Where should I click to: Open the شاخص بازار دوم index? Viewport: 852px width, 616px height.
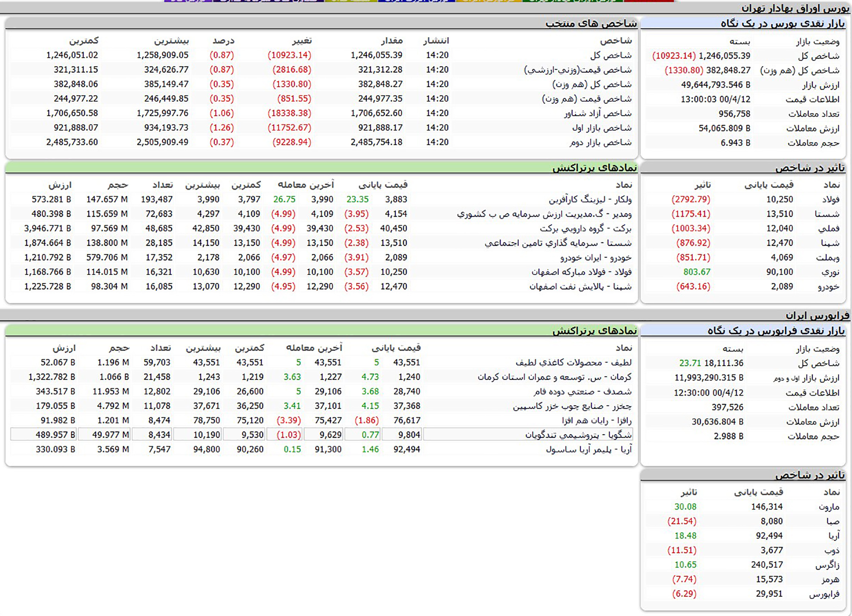click(x=601, y=142)
